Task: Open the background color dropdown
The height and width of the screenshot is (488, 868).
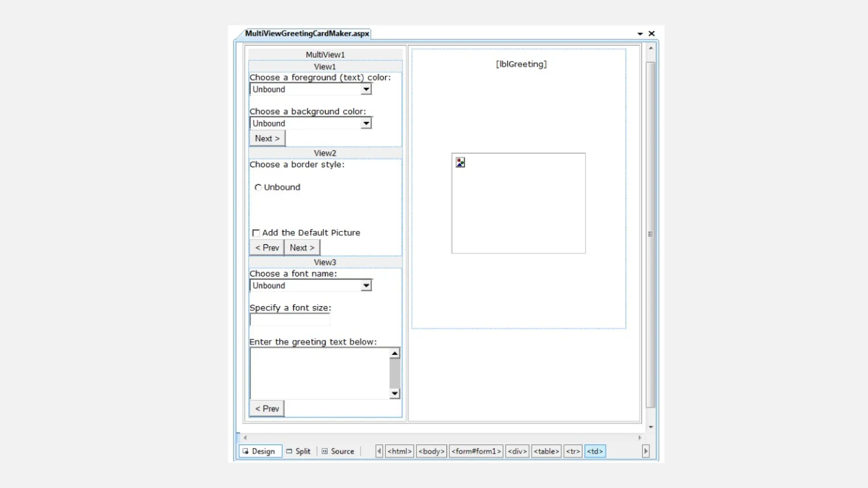Action: pyautogui.click(x=366, y=123)
